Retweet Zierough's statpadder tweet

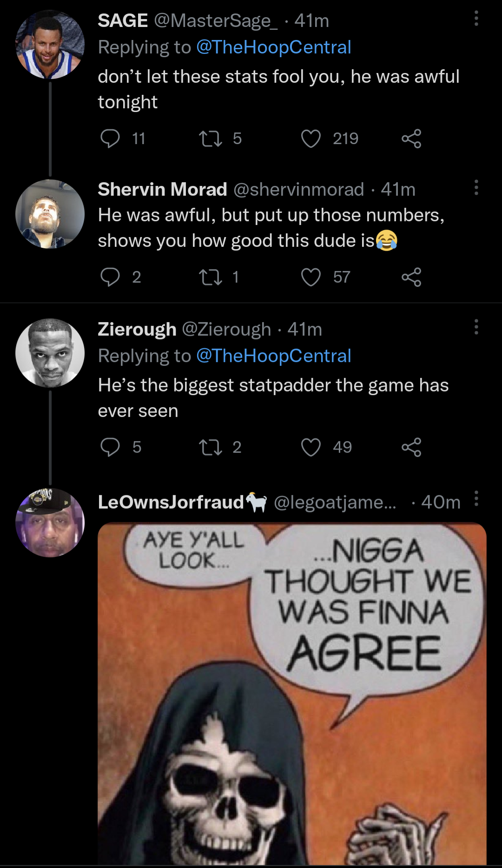pos(211,447)
